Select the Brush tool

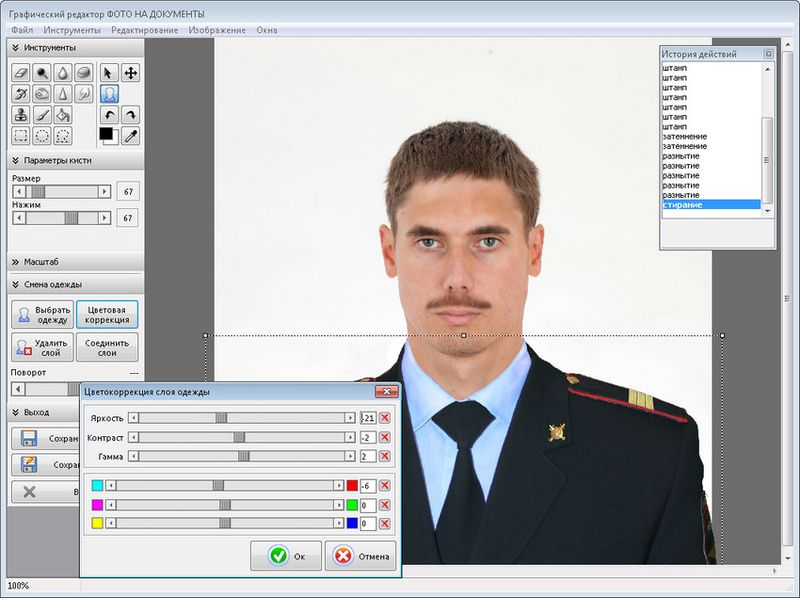(x=43, y=114)
